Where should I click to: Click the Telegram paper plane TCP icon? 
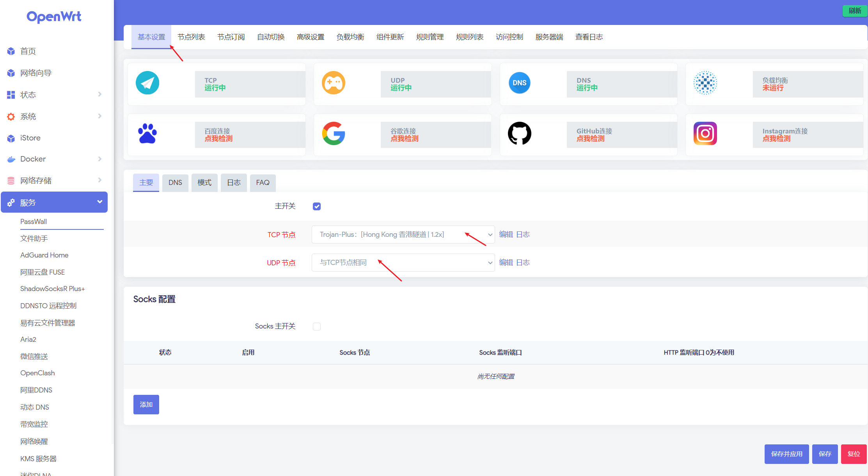[x=147, y=83]
